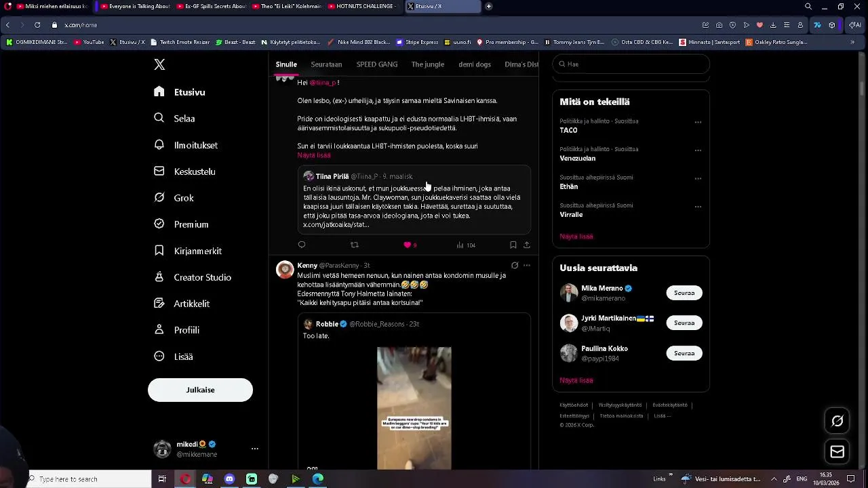
Task: Open new browser tab plus button
Action: (489, 6)
